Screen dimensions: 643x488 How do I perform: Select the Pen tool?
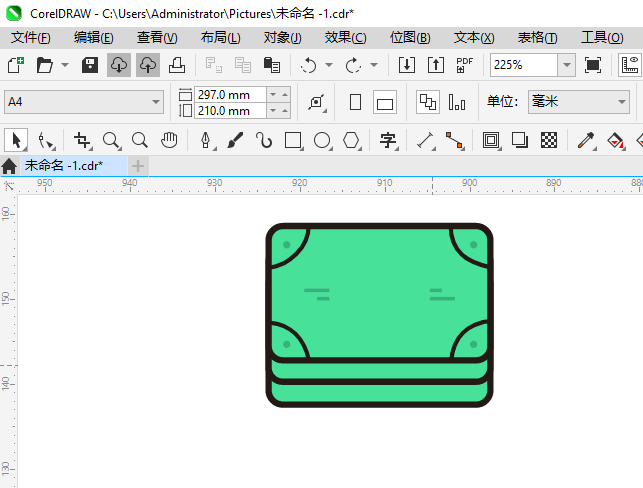(206, 140)
